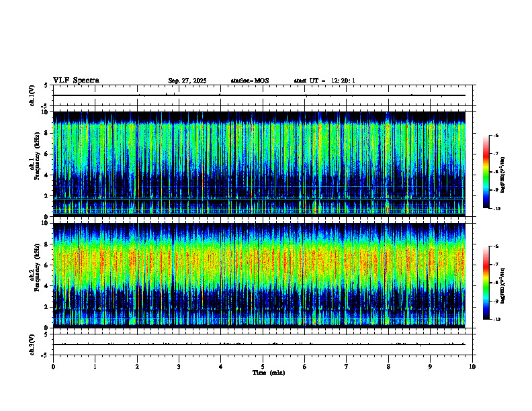Click inside the ch.2 spectrogram plot
Screen dimensions: 532x411
coord(259,275)
